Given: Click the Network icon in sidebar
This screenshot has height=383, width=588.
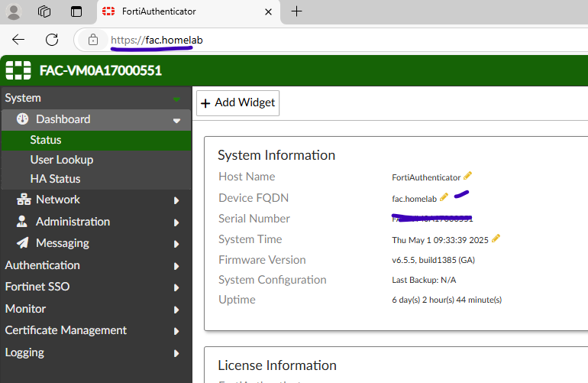Looking at the screenshot, I should pos(22,200).
